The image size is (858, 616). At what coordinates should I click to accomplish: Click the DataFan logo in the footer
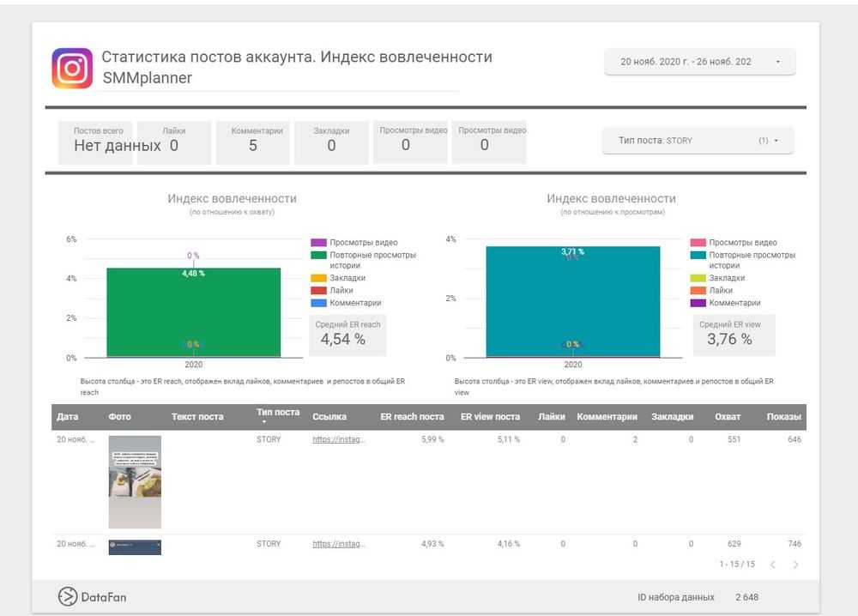click(92, 597)
